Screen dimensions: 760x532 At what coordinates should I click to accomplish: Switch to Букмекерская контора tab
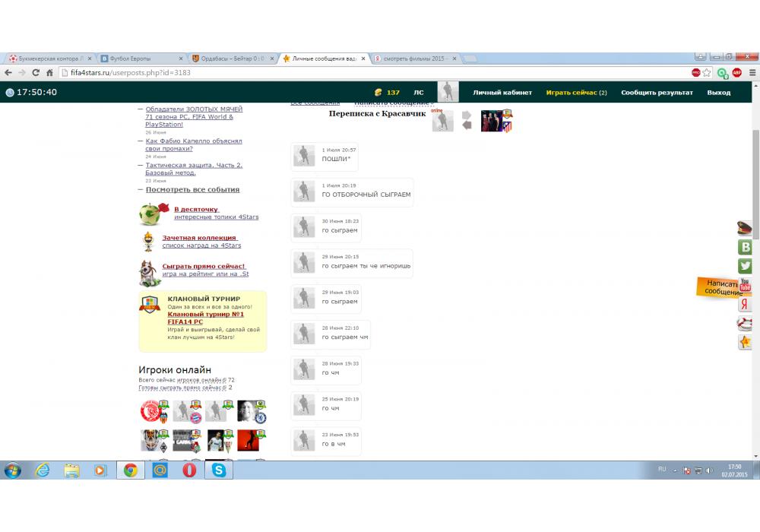49,59
